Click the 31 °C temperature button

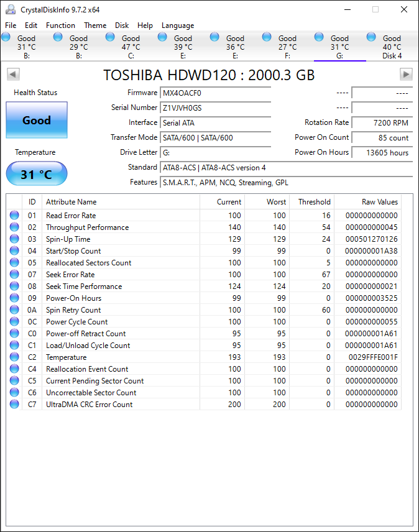tap(37, 174)
